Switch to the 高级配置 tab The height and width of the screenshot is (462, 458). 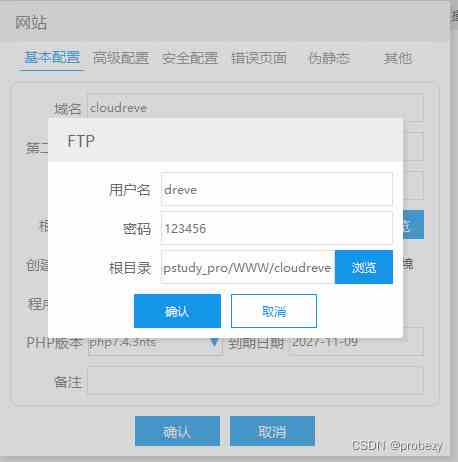click(121, 58)
